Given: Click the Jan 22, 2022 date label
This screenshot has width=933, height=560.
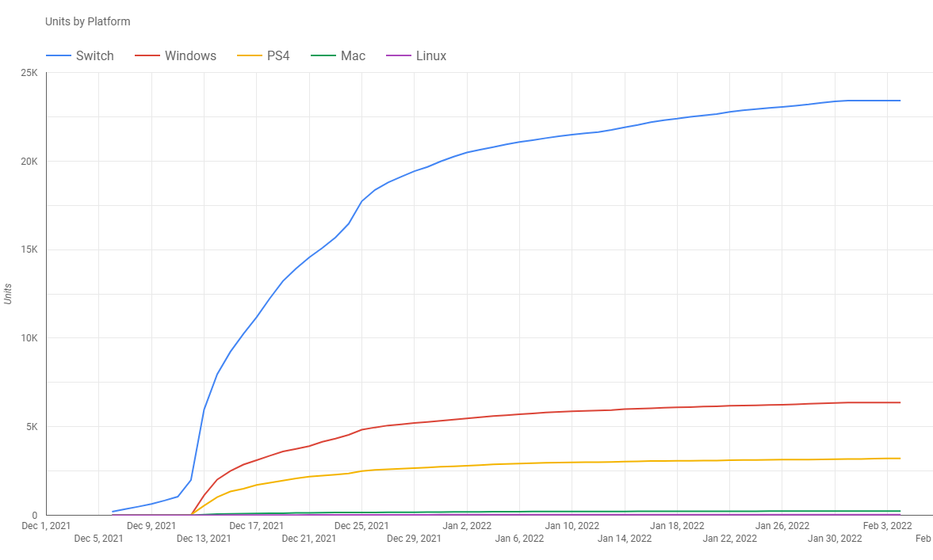Looking at the screenshot, I should click(729, 539).
